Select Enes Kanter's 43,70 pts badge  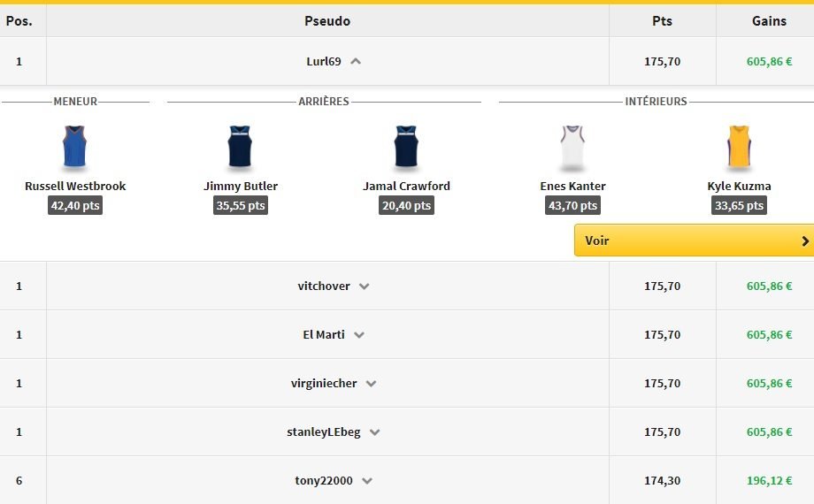click(x=572, y=205)
